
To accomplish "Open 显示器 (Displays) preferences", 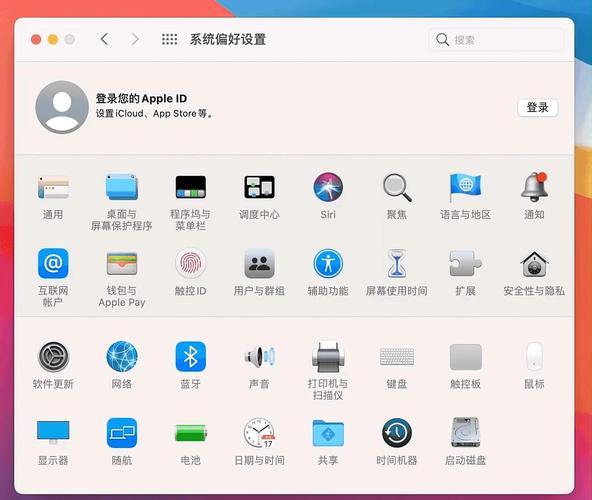I will 53,433.
